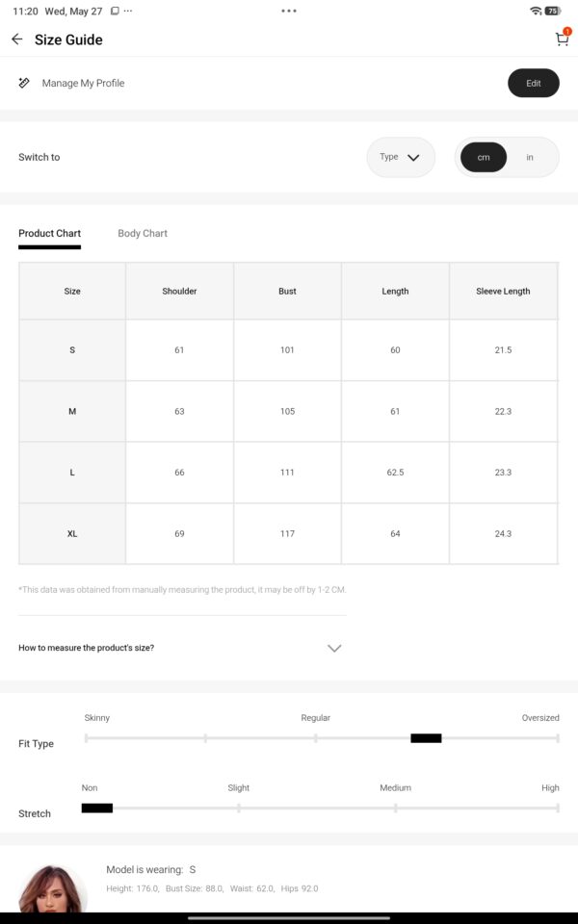Viewport: 578px width, 924px height.
Task: Tap the back arrow icon
Action: click(16, 39)
